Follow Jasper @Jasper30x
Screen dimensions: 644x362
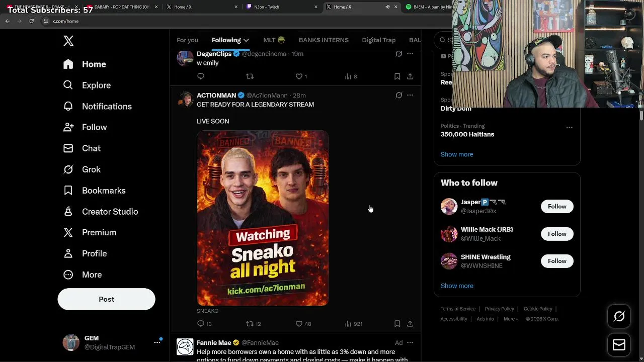pyautogui.click(x=557, y=207)
